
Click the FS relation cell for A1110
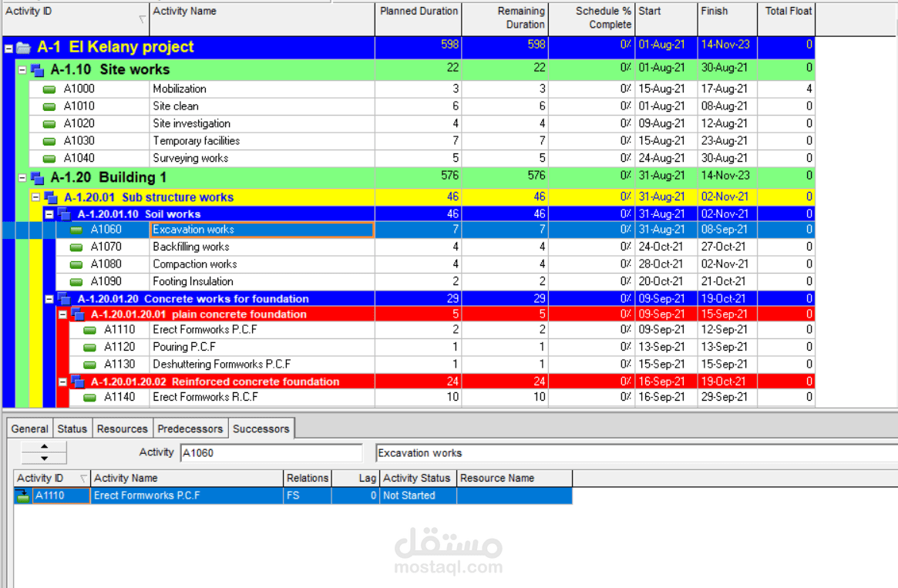tap(308, 496)
